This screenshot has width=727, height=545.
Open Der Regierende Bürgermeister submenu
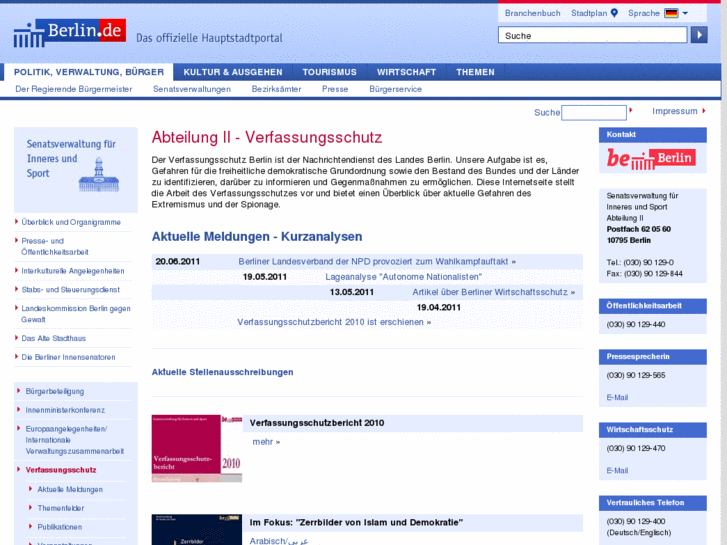[74, 89]
